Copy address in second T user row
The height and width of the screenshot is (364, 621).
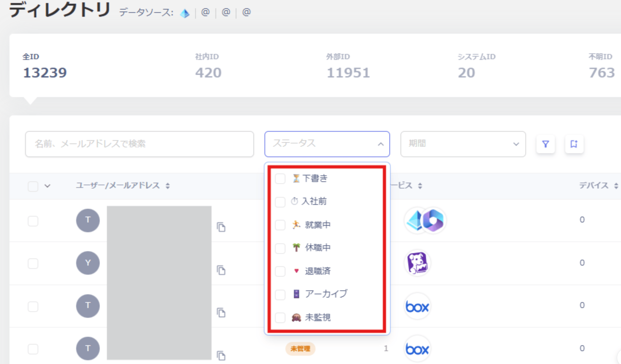221,313
